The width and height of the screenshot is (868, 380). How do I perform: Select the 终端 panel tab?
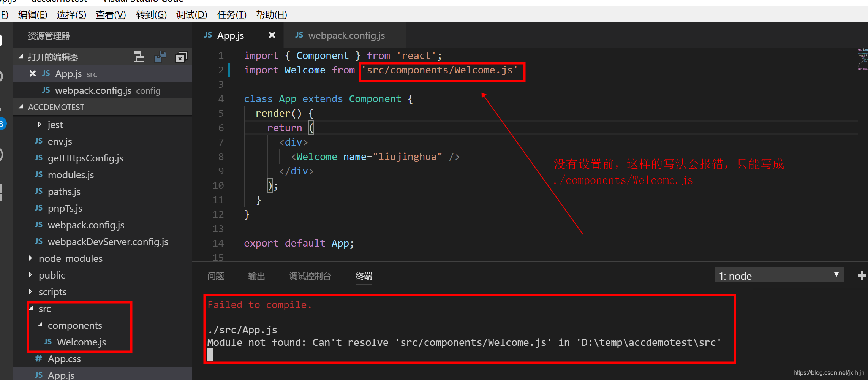click(x=364, y=276)
